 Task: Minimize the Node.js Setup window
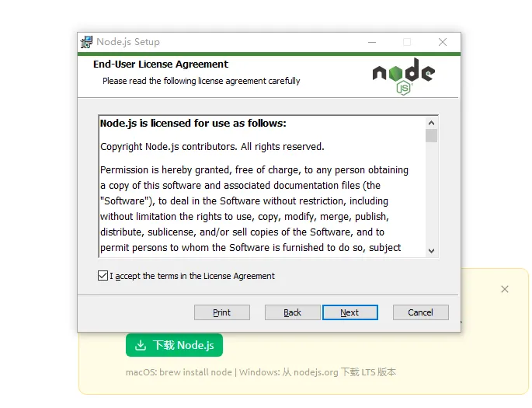tap(372, 42)
